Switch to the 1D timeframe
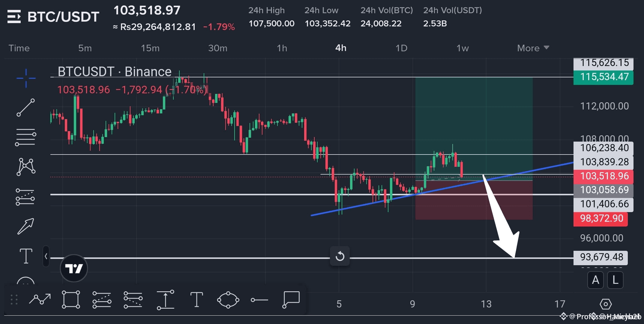 (x=401, y=48)
